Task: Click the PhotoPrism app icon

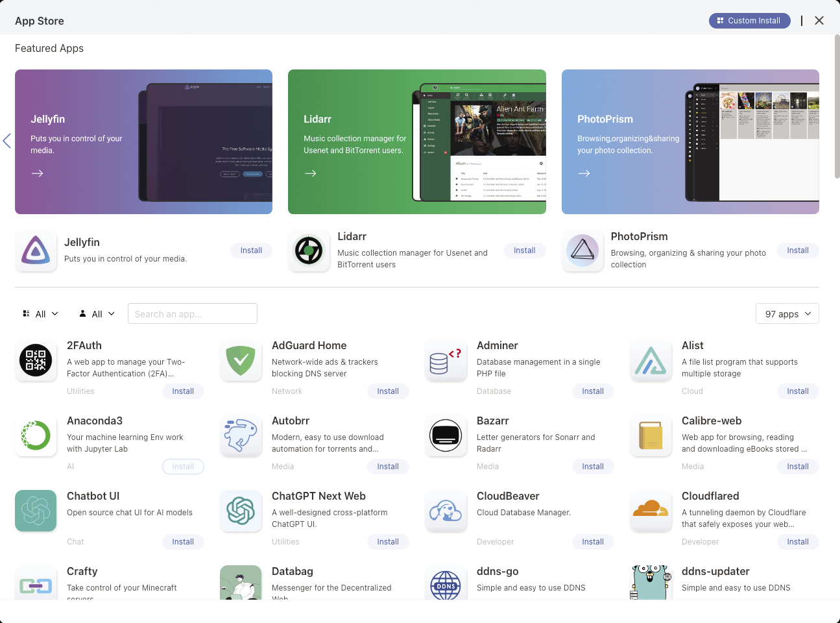Action: point(582,250)
